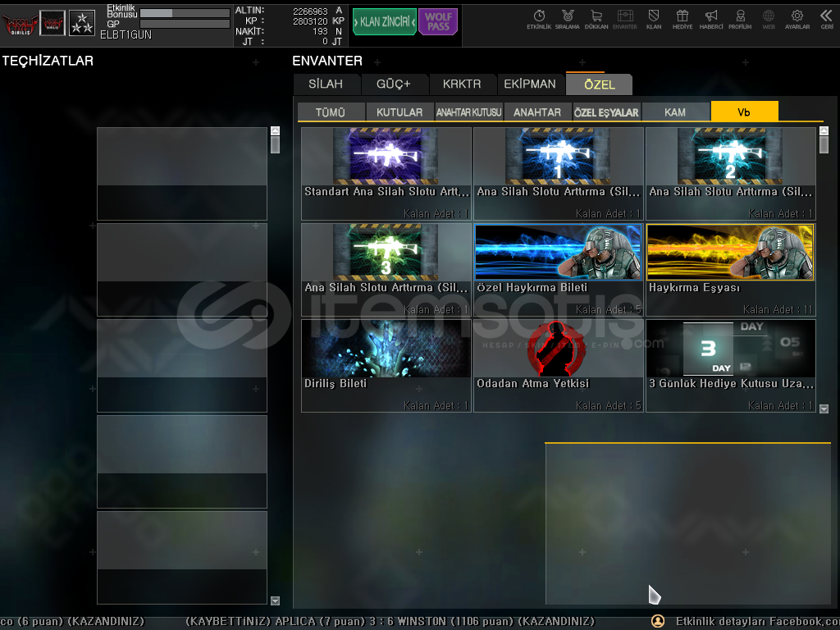Select the Anahtar filter tab

[x=537, y=112]
